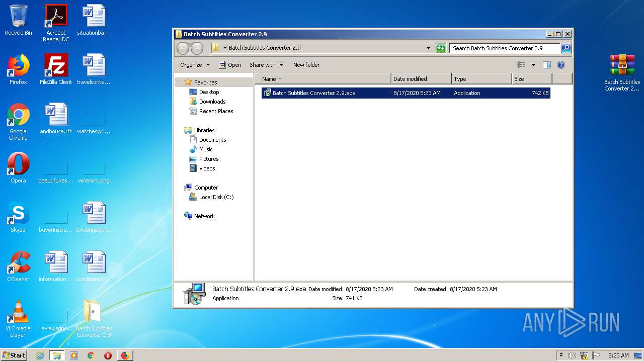The height and width of the screenshot is (362, 644).
Task: Select Libraries in navigation pane
Action: coord(204,130)
